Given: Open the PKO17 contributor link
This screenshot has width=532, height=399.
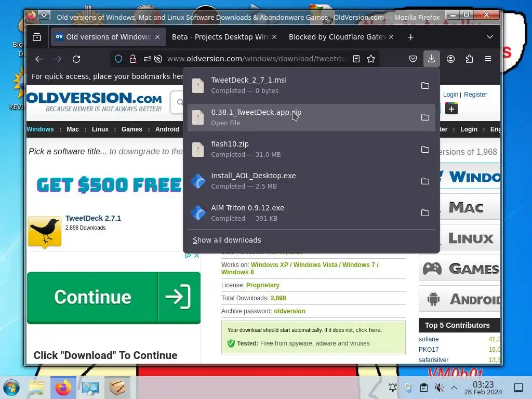Looking at the screenshot, I should click(429, 350).
